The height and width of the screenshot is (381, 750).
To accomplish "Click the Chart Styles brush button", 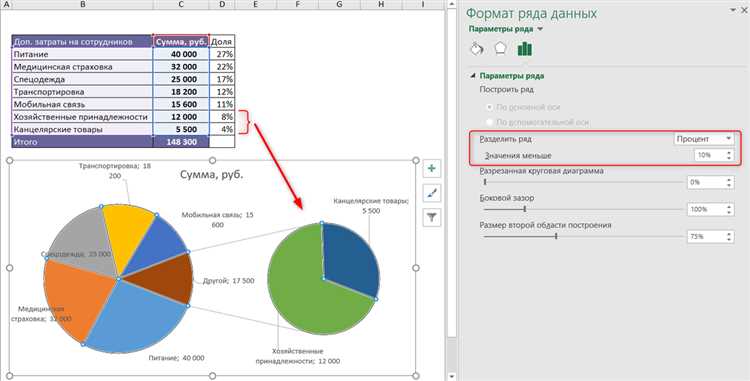I will click(432, 193).
